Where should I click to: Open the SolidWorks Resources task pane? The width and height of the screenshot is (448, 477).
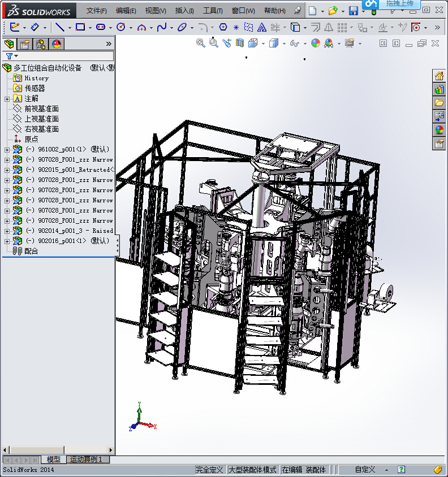point(439,76)
